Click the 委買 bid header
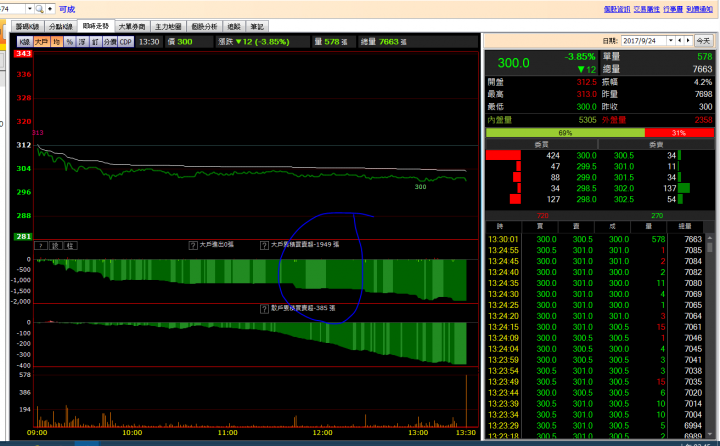Viewport: 720px width, 446px height. [541, 144]
